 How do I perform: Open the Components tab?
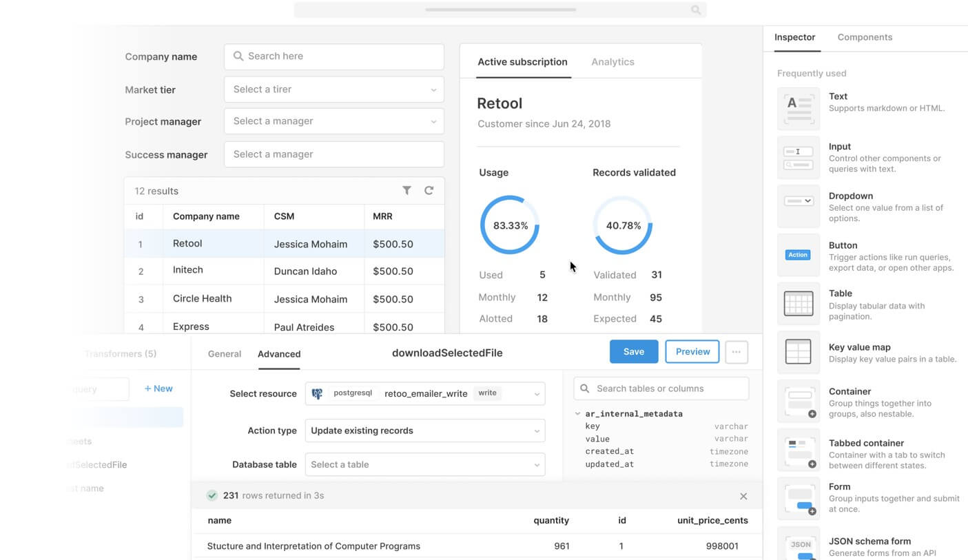pos(865,37)
